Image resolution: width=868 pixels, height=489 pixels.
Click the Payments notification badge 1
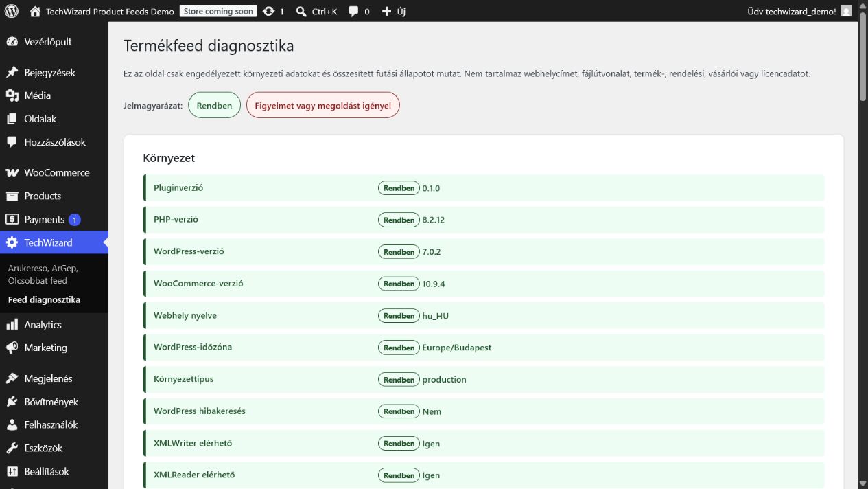(74, 220)
